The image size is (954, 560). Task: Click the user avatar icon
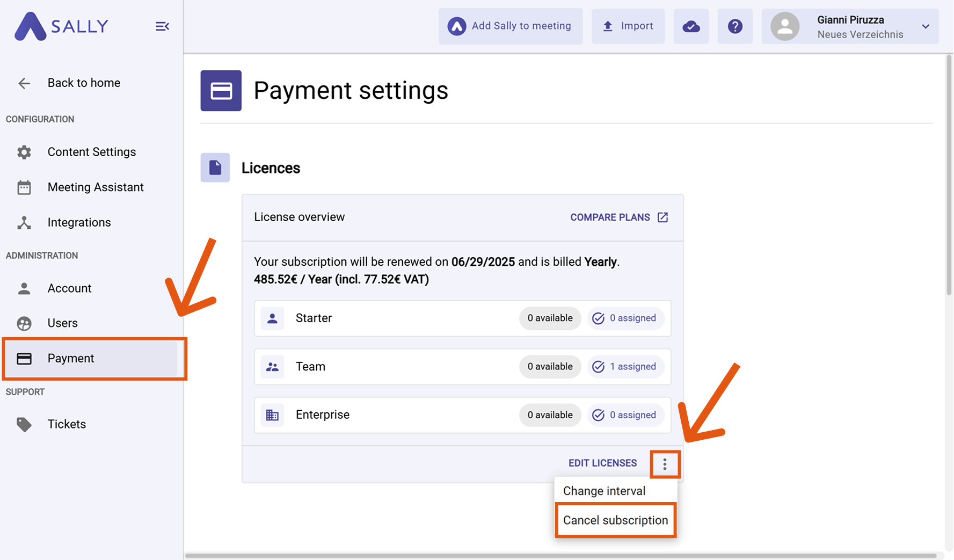point(785,26)
